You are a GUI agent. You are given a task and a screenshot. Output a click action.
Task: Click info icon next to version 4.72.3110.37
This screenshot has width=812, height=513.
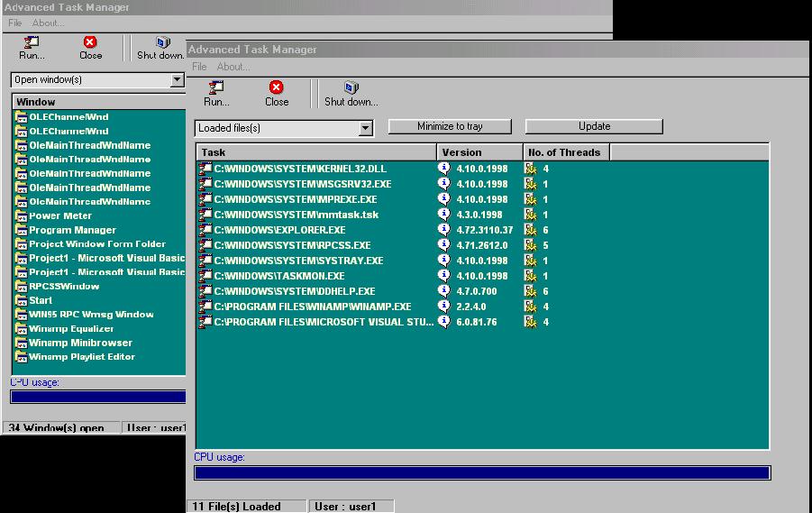click(443, 229)
